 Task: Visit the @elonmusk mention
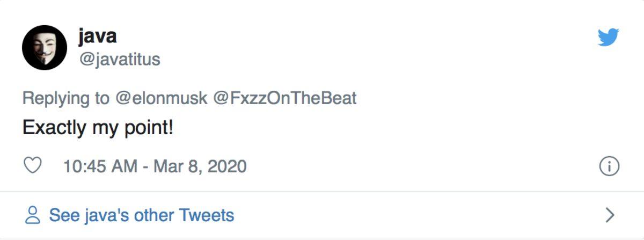pyautogui.click(x=161, y=98)
